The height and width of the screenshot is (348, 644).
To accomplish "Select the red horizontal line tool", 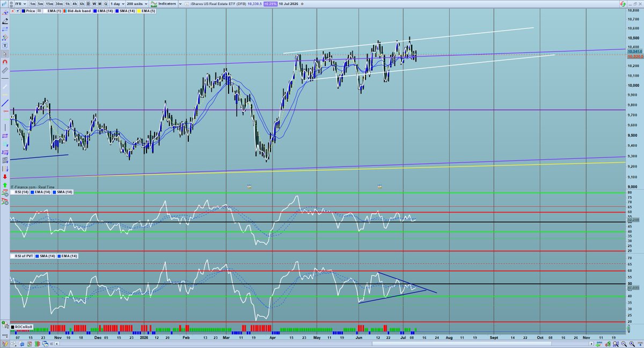I will tap(5, 111).
